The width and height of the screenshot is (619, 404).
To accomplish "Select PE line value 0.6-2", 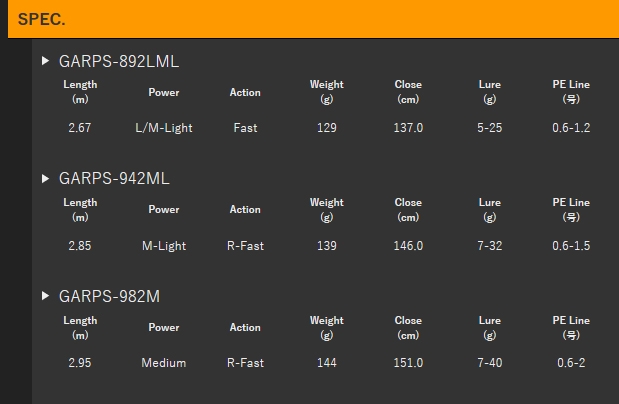I will point(571,363).
